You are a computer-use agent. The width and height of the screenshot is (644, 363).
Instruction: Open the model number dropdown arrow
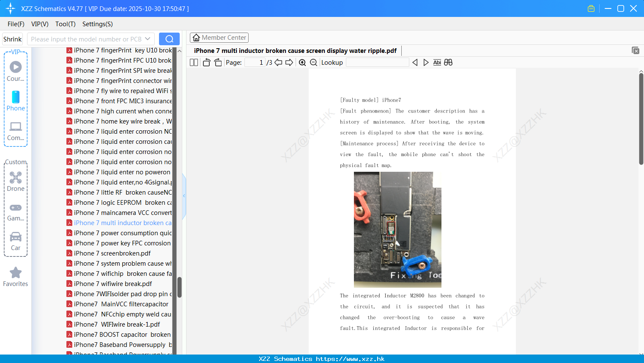click(148, 39)
